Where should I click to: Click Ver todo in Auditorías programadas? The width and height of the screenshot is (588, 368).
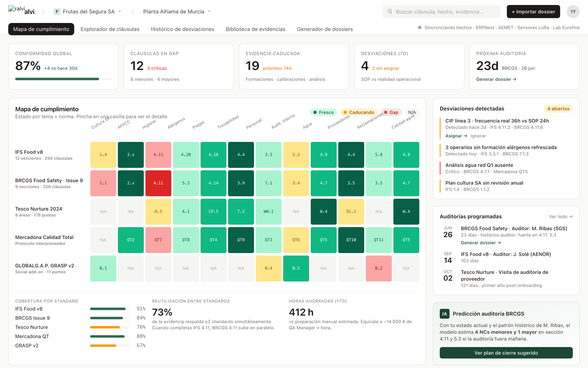pos(561,217)
